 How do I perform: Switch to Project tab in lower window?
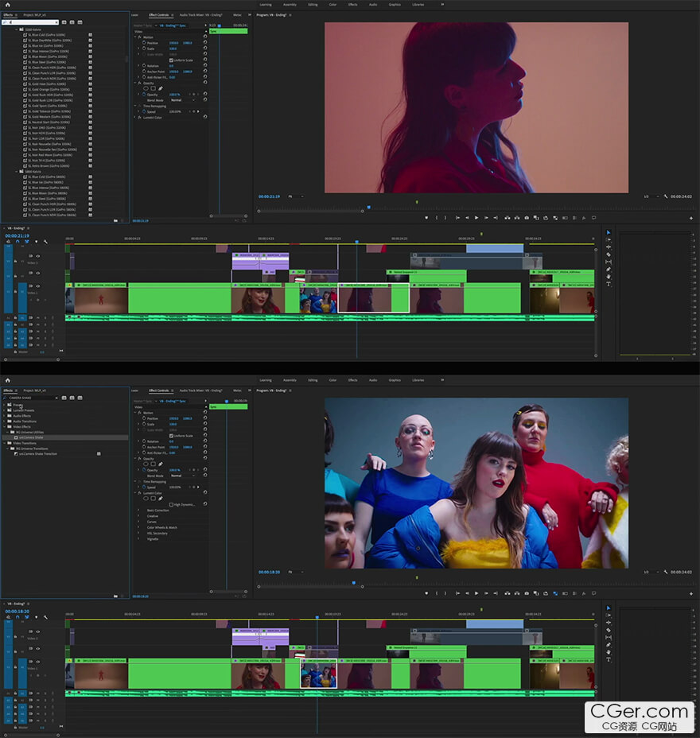tap(34, 390)
